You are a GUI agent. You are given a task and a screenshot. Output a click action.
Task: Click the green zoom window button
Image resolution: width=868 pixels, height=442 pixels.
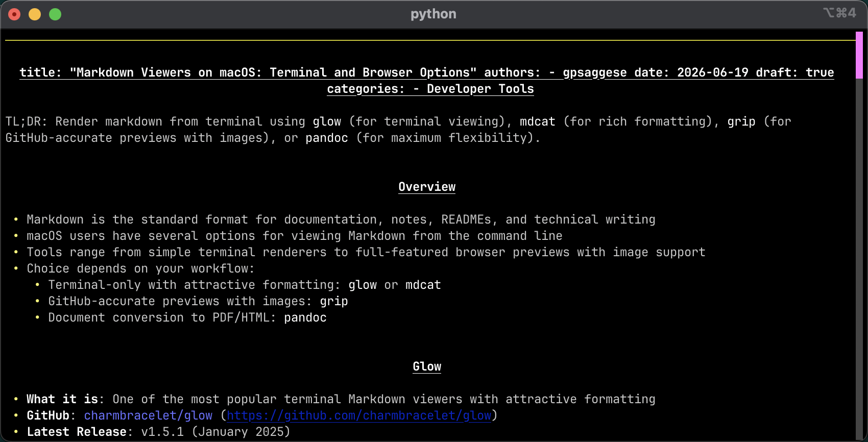pos(55,14)
